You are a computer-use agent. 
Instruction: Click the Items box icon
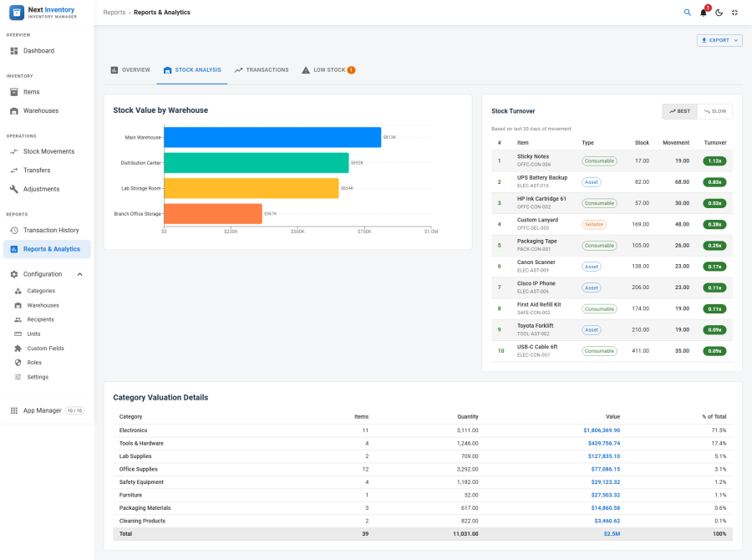coord(14,92)
